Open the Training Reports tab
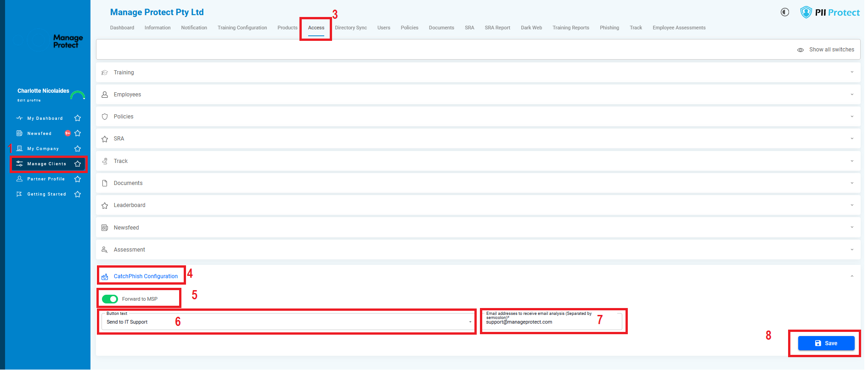Screen dimensions: 868x370 click(x=571, y=28)
